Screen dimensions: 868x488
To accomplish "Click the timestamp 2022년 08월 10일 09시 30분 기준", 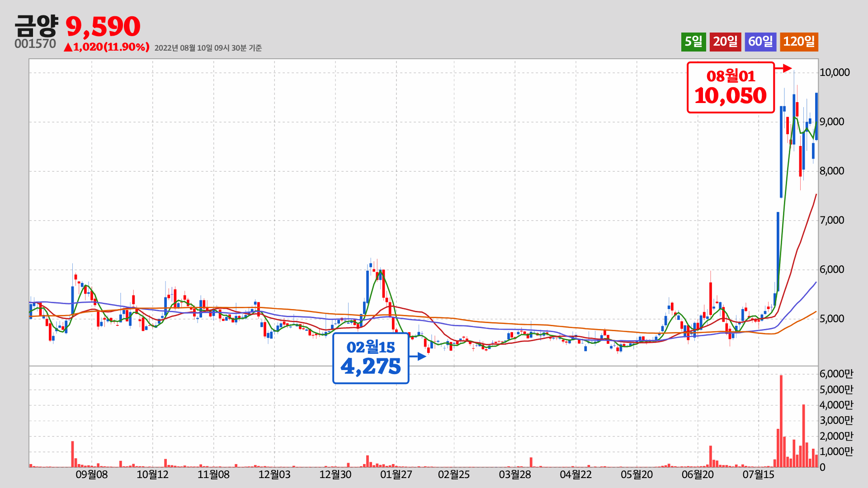I will click(208, 48).
